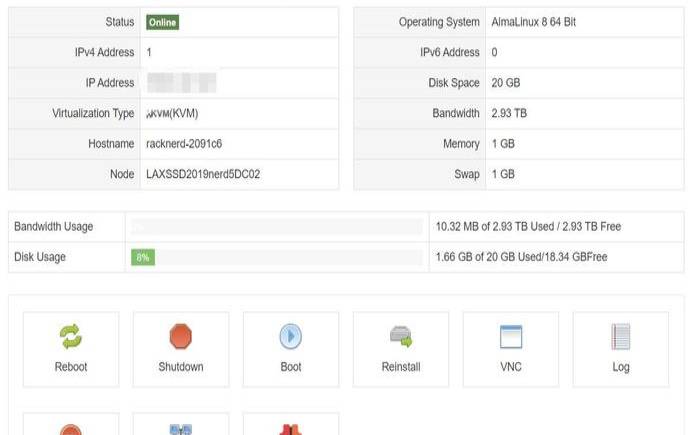
Task: Click the Hostname label
Action: tap(111, 144)
